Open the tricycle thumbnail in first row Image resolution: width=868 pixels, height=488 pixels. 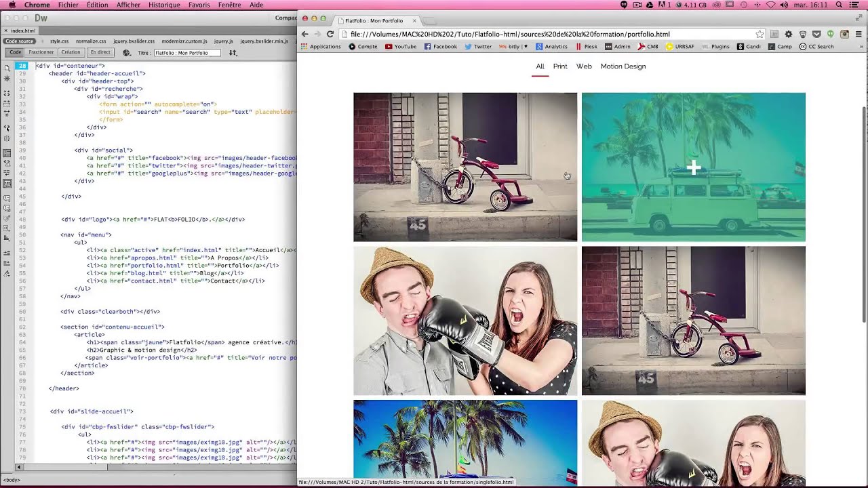(465, 167)
